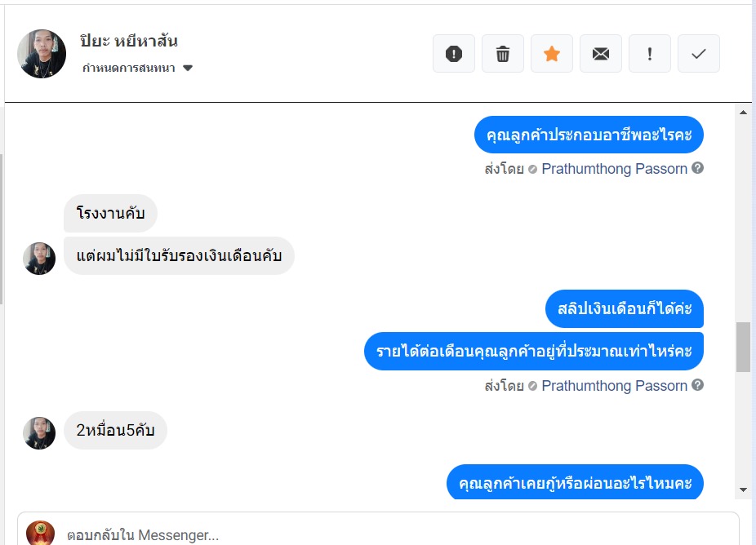Click the exclamation mark priority button

[x=650, y=54]
